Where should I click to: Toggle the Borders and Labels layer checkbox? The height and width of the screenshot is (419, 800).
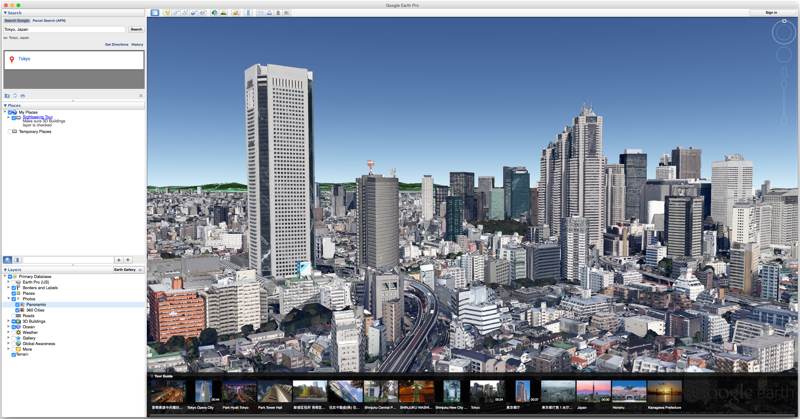pyautogui.click(x=14, y=288)
